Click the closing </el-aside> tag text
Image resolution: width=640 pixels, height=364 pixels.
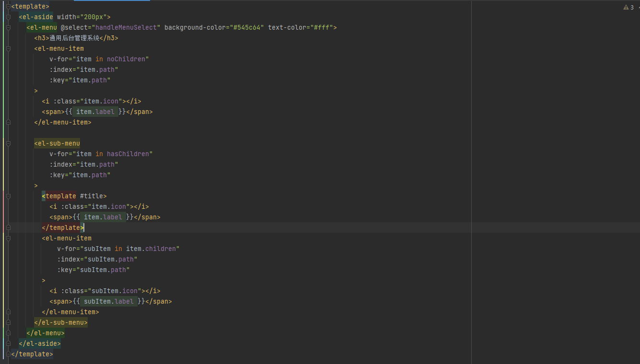click(40, 344)
